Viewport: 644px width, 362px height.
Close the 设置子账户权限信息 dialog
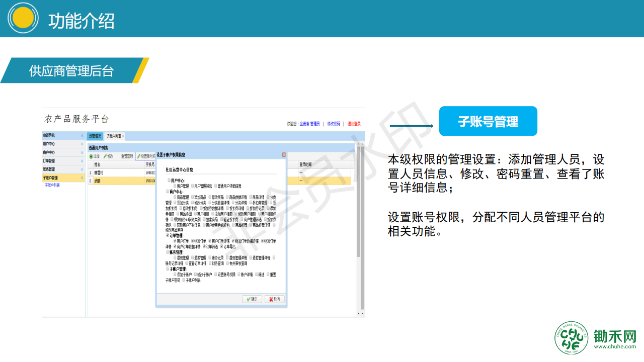(284, 154)
